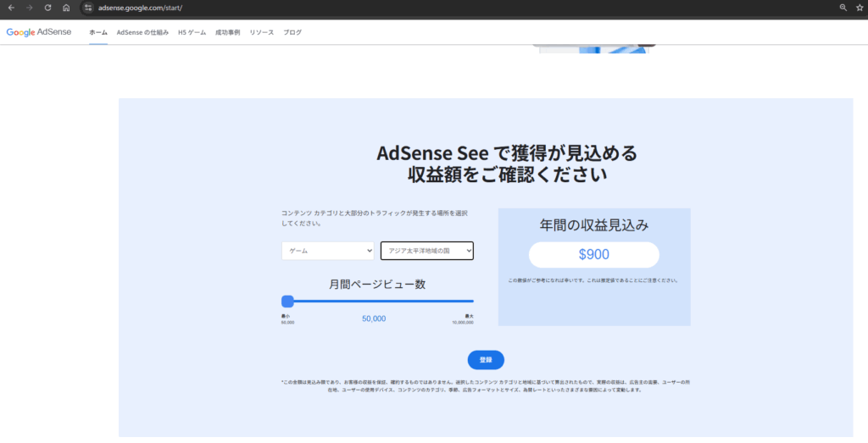Click the AdSense See で獲得が見込める heading
868x443 pixels.
click(x=507, y=153)
